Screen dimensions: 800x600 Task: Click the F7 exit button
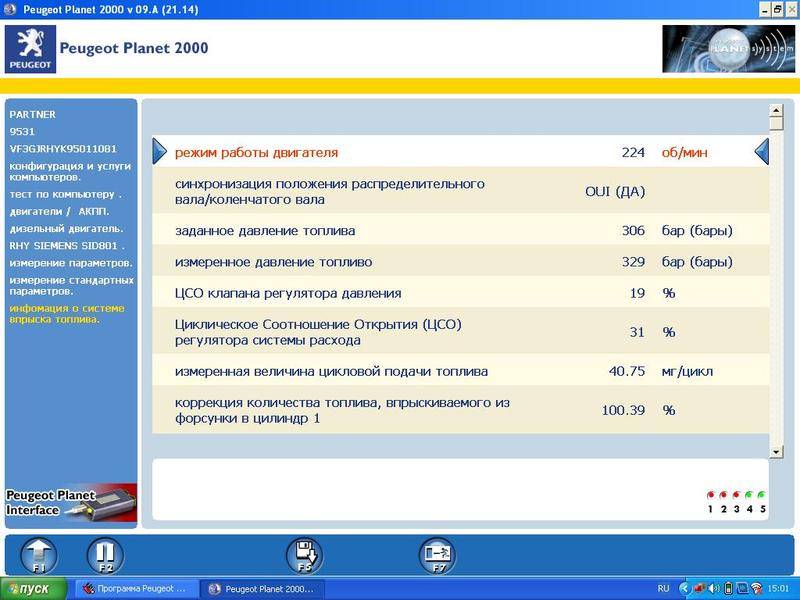pos(437,555)
